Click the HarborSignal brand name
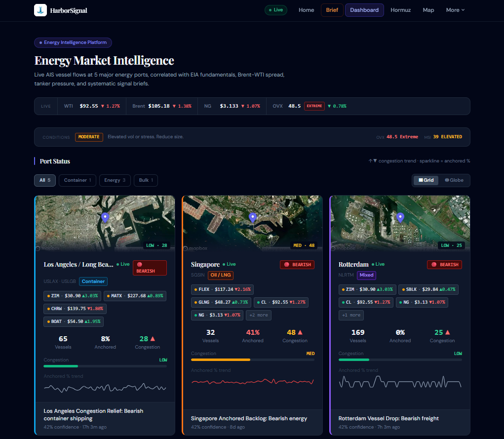This screenshot has height=439, width=504. (x=69, y=10)
